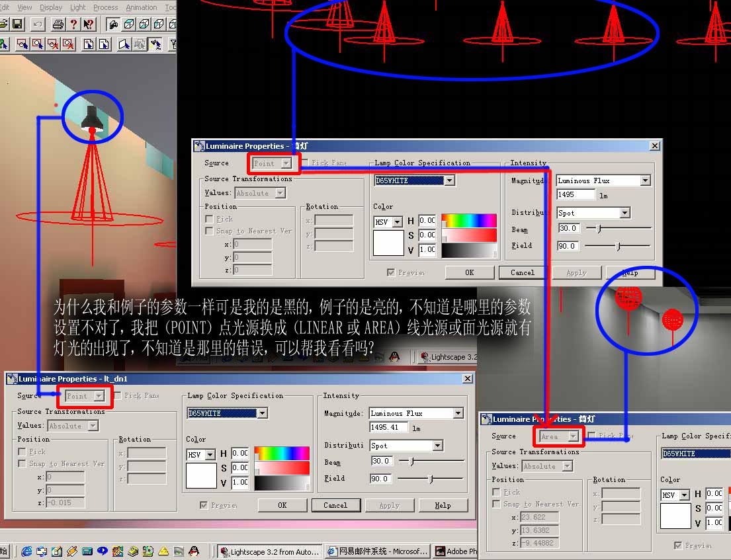Toggle Pick checkbox in Point-source 筒灯 dialog
Viewport: 731px width, 560px height.
click(x=209, y=219)
